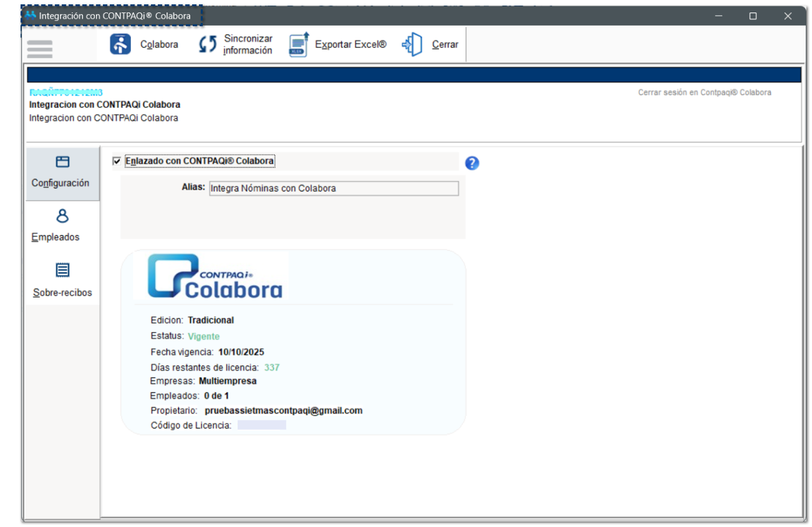
Task: Click the propietario email pruebassietmascontpaqi@gmail.com
Action: click(x=284, y=410)
